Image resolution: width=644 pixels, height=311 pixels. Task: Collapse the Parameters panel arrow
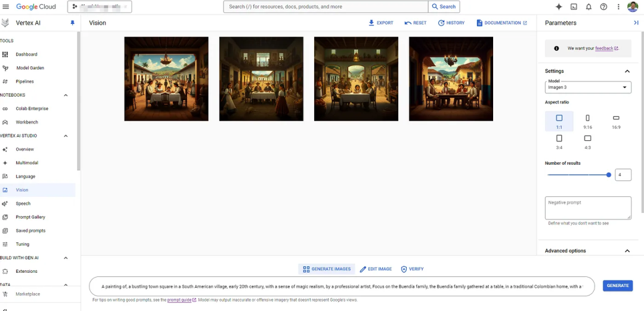(636, 23)
